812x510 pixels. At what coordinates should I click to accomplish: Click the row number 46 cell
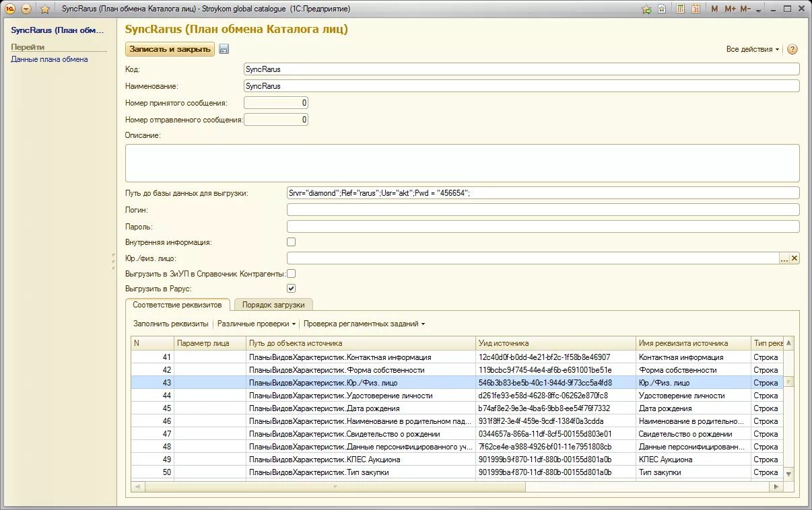(153, 421)
